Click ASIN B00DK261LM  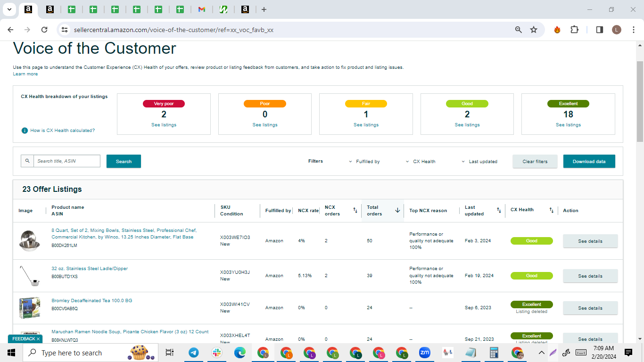64,246
